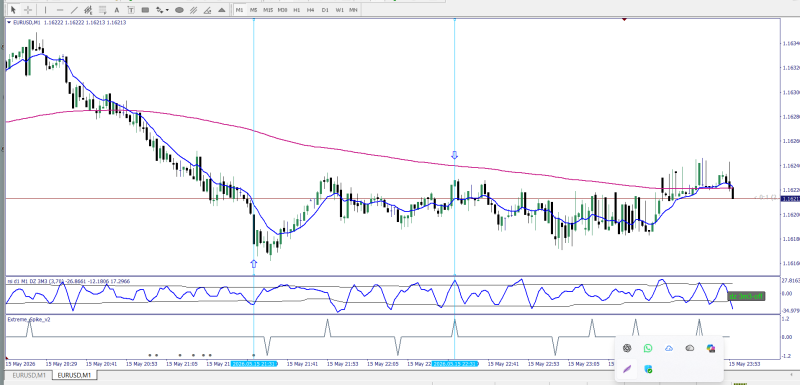The width and height of the screenshot is (800, 385).
Task: Switch chart to M30 timeframe
Action: (x=282, y=10)
